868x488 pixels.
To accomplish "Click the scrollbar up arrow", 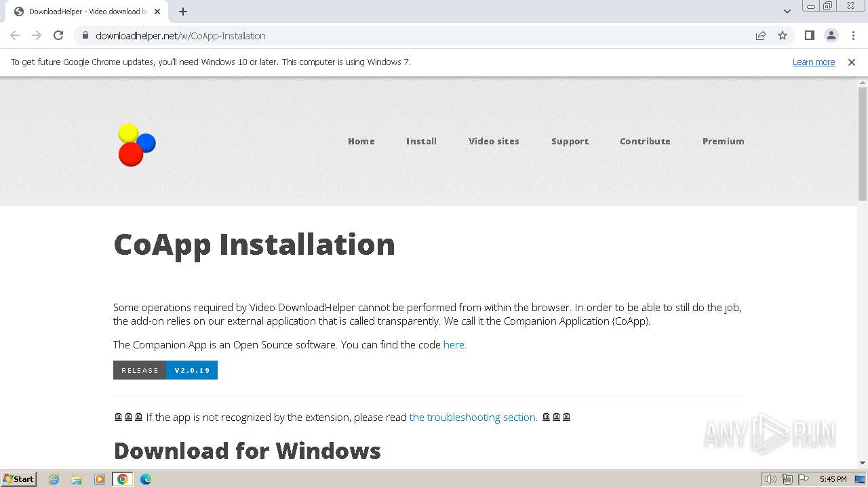I will click(863, 82).
